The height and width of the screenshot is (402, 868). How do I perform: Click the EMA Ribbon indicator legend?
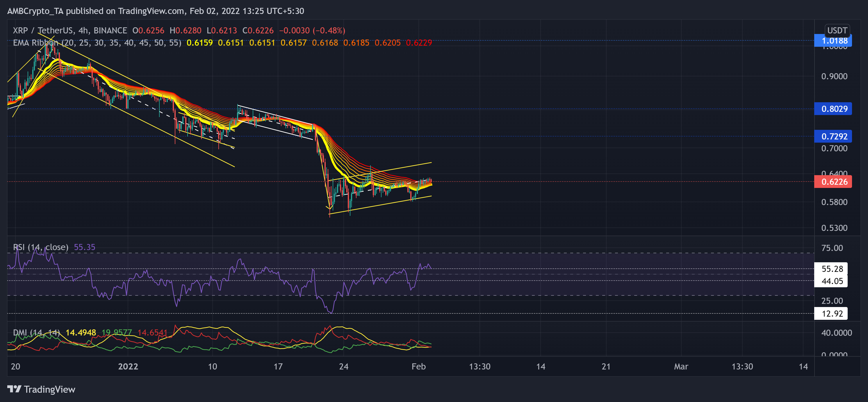click(97, 43)
